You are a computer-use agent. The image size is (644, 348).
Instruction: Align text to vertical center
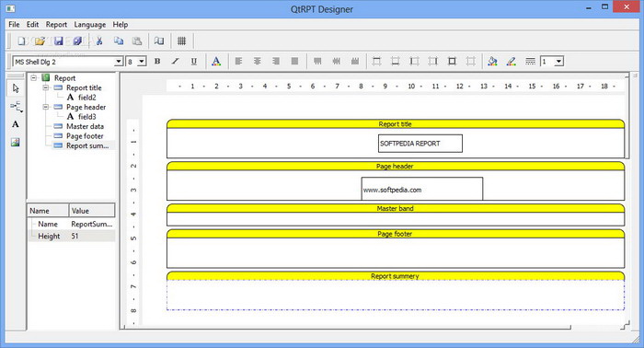point(336,61)
